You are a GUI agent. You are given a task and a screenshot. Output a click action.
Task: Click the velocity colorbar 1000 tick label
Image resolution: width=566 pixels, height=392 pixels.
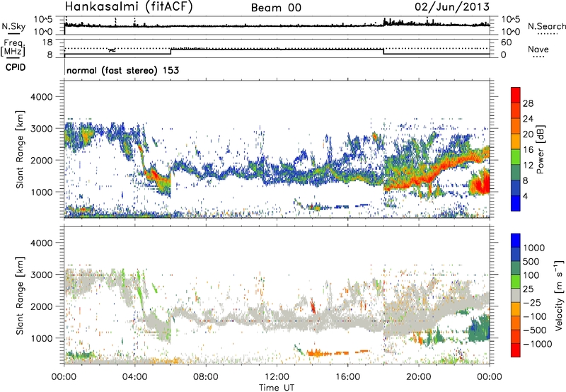(x=533, y=248)
